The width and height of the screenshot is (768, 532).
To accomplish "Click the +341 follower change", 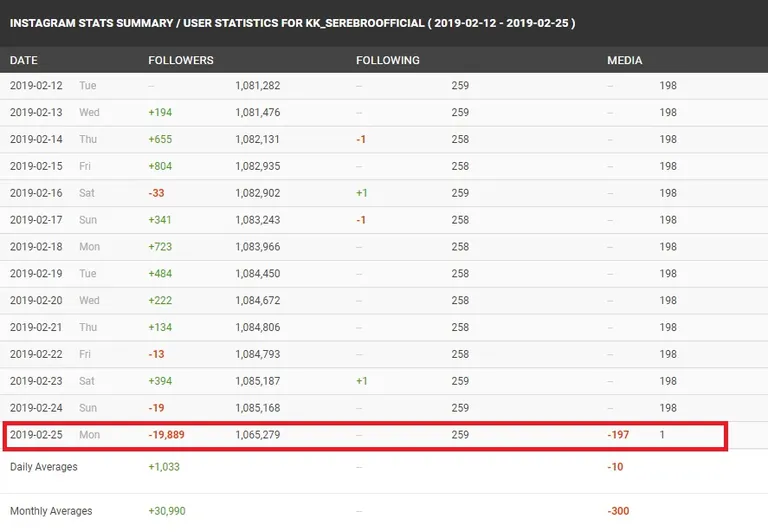I will (160, 220).
